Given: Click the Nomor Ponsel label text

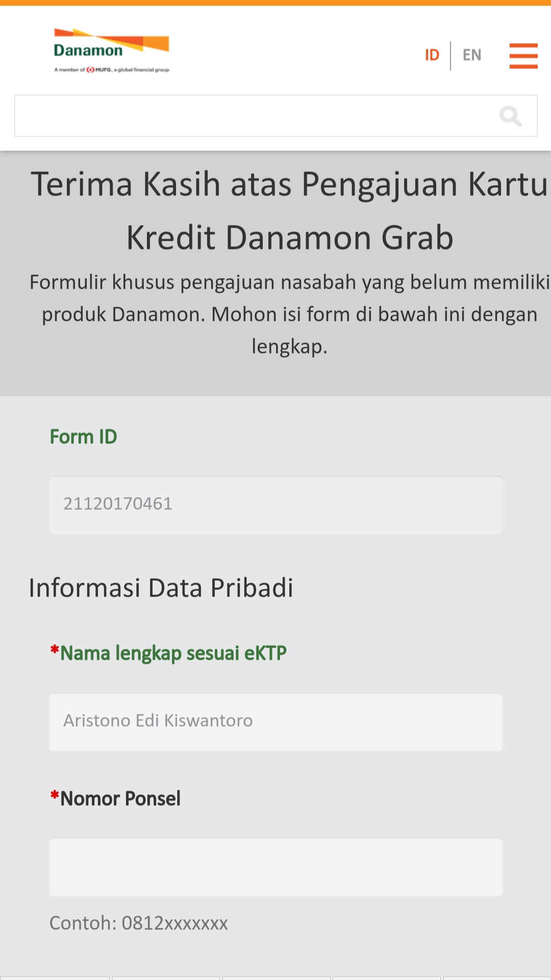Looking at the screenshot, I should point(120,799).
